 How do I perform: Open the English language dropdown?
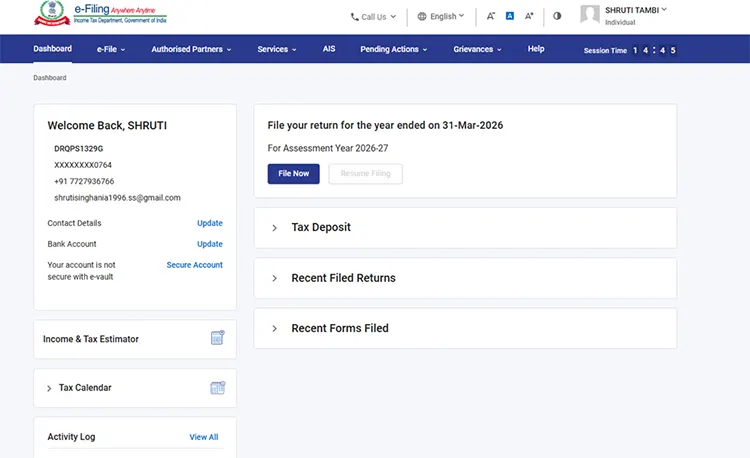[x=441, y=16]
